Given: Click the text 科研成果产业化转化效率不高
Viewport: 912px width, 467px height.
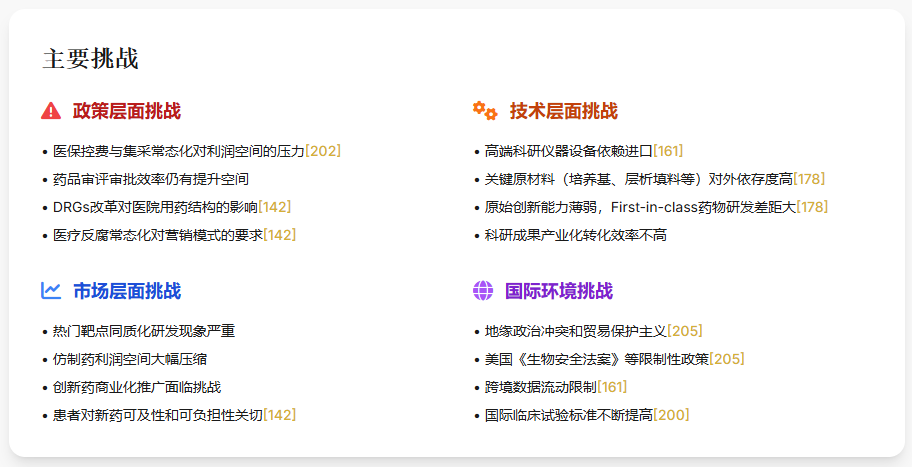Looking at the screenshot, I should (575, 235).
